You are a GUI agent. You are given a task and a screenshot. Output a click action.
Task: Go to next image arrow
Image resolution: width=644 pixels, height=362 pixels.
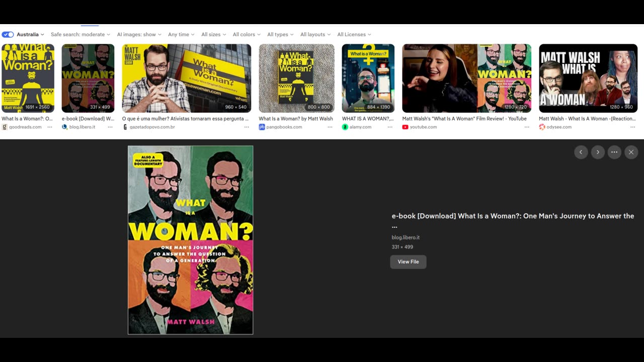598,152
